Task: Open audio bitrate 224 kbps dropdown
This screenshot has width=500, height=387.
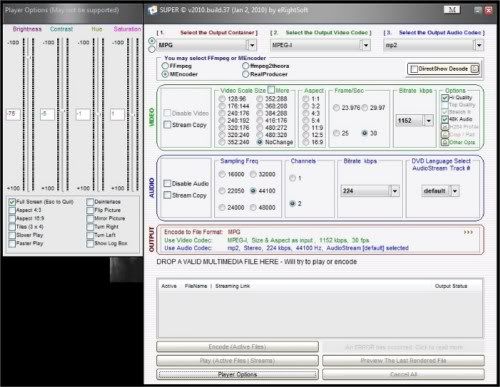Action: click(395, 191)
